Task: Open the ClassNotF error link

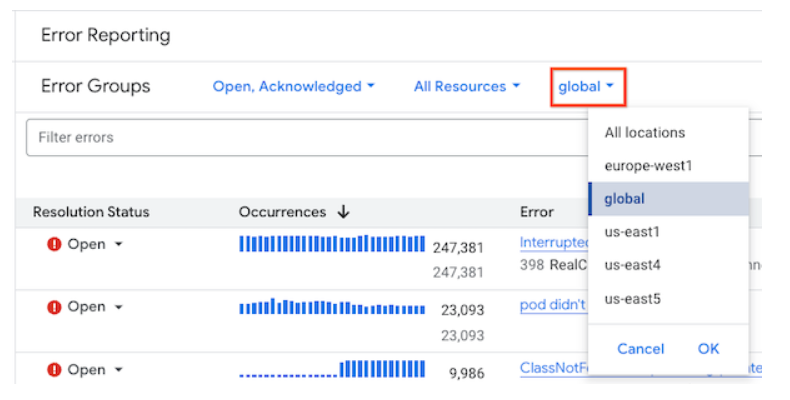Action: (554, 368)
